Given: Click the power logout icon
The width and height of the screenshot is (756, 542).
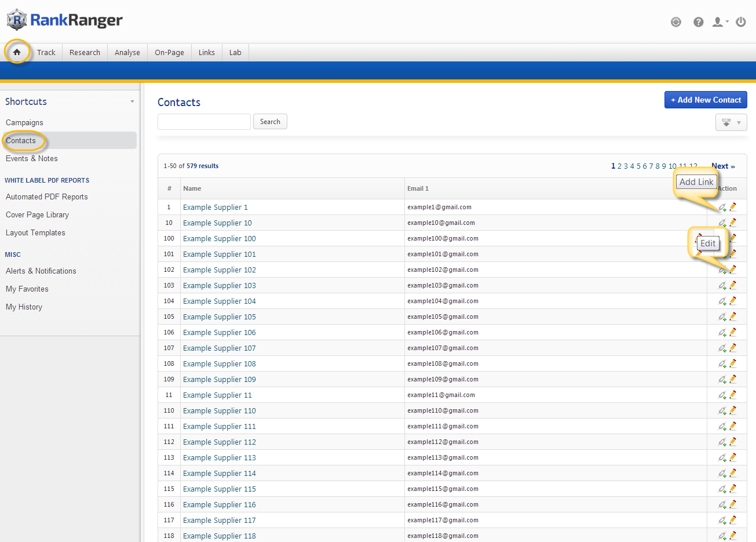Looking at the screenshot, I should 740,22.
